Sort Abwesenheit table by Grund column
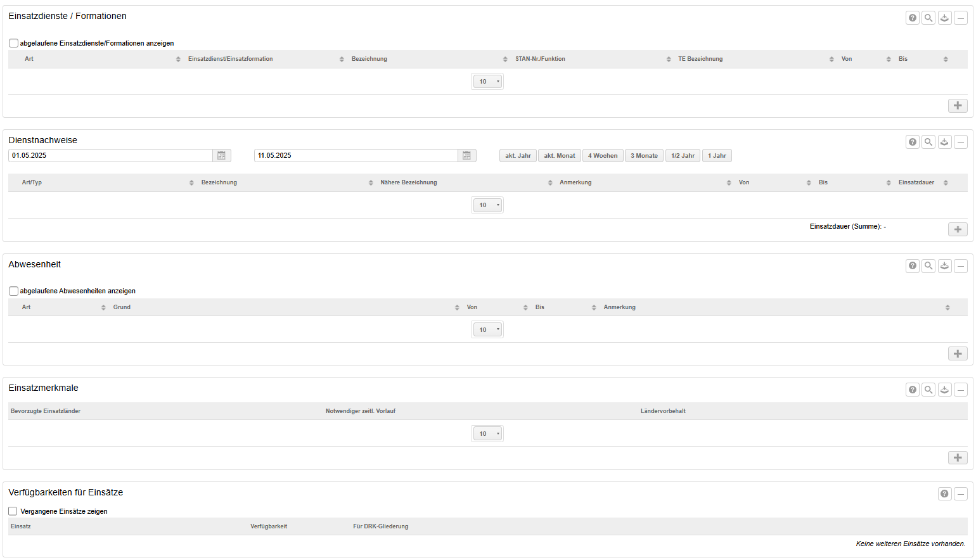976x560 pixels. 122,307
